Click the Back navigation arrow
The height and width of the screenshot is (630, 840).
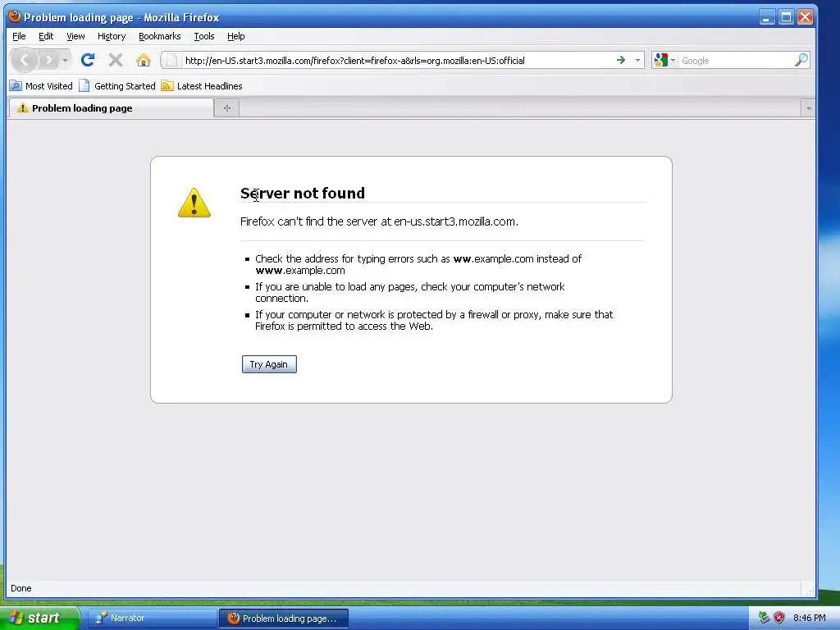pos(24,60)
